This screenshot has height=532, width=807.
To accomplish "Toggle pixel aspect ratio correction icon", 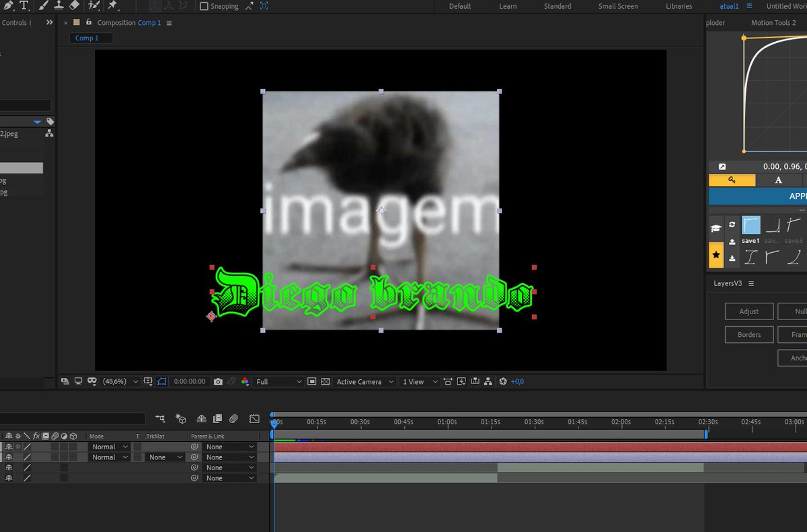I will (448, 381).
